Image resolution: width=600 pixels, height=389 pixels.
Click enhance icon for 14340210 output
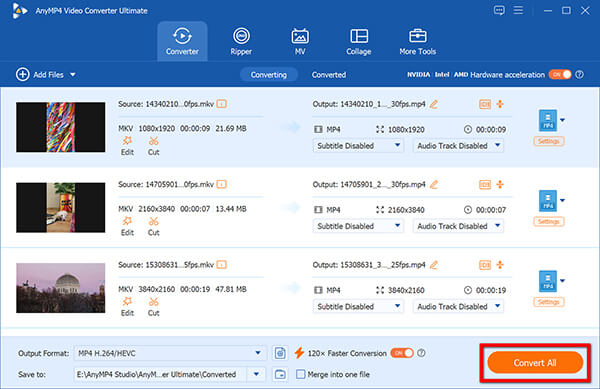point(500,104)
